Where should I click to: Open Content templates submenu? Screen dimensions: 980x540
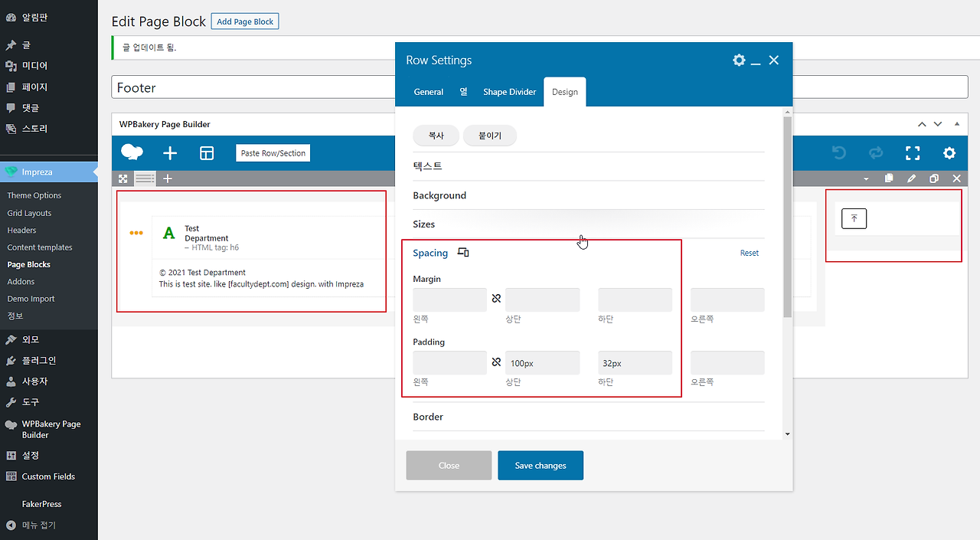40,247
